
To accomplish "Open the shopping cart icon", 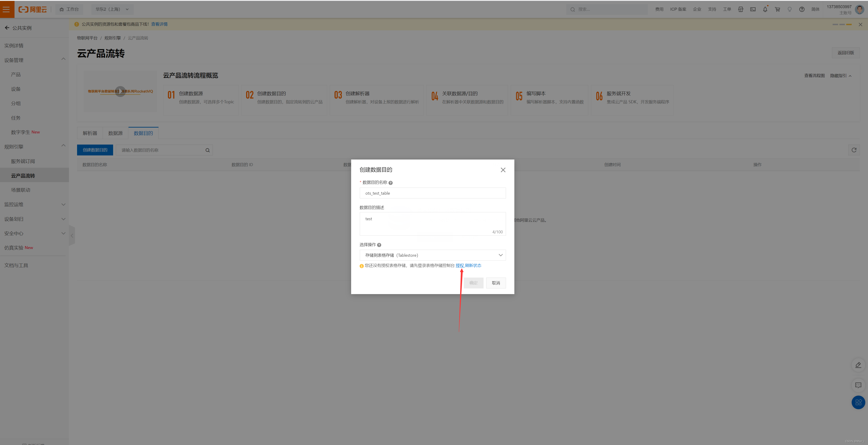I will [x=777, y=10].
